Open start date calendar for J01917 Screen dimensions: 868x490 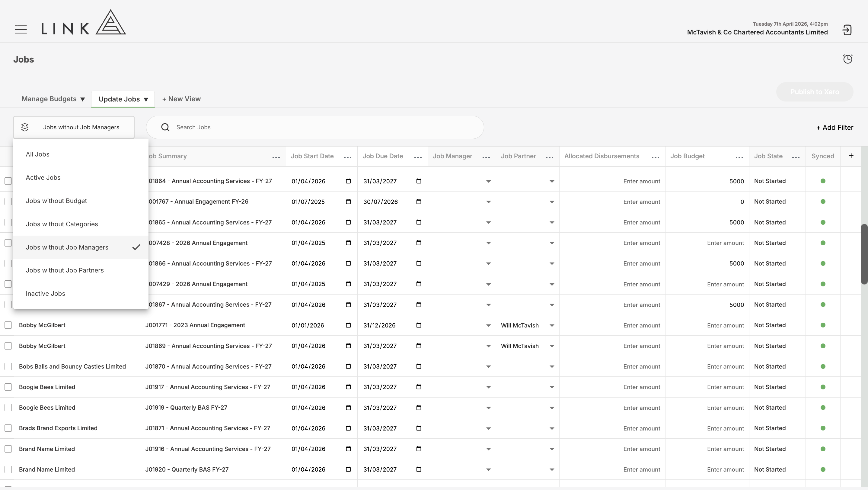pyautogui.click(x=348, y=387)
